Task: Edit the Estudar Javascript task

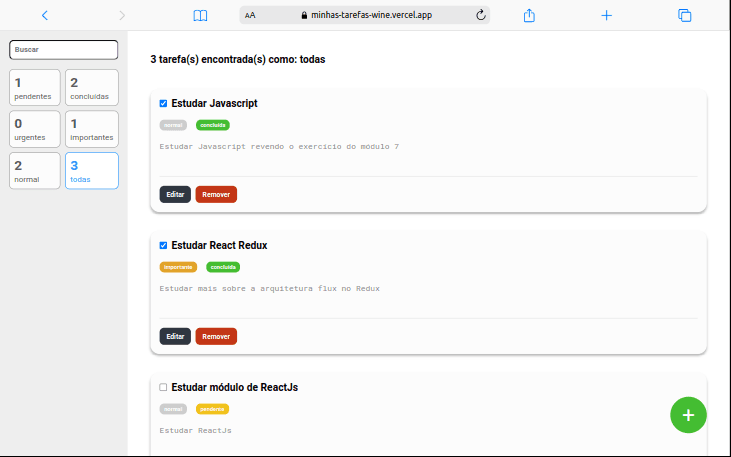Action: [x=175, y=194]
